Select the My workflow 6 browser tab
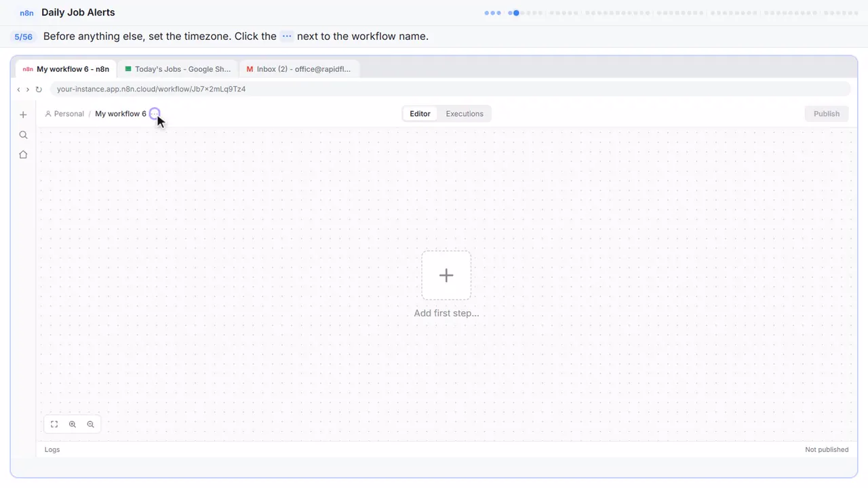Screen dimensions: 868x488 coord(66,69)
